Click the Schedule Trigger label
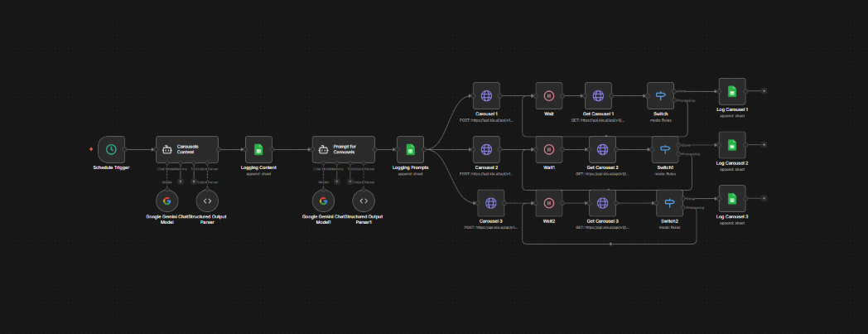This screenshot has width=868, height=334. [111, 167]
